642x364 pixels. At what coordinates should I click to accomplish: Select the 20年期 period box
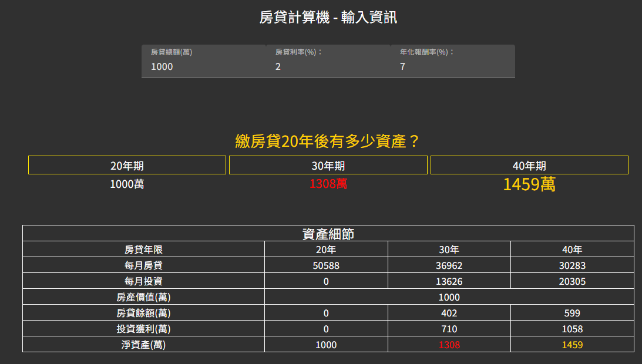(x=127, y=166)
